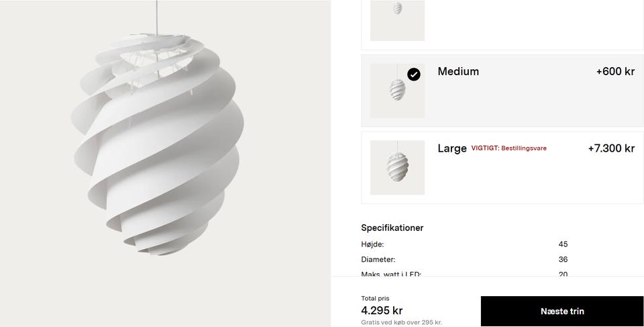Image resolution: width=644 pixels, height=327 pixels.
Task: Click the Gratis ved køb over 295 kr. text
Action: pos(401,322)
